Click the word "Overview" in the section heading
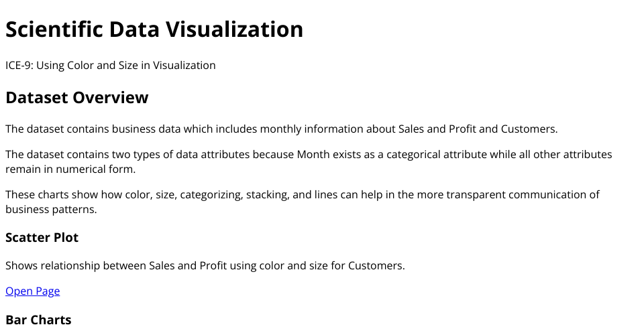 (111, 98)
